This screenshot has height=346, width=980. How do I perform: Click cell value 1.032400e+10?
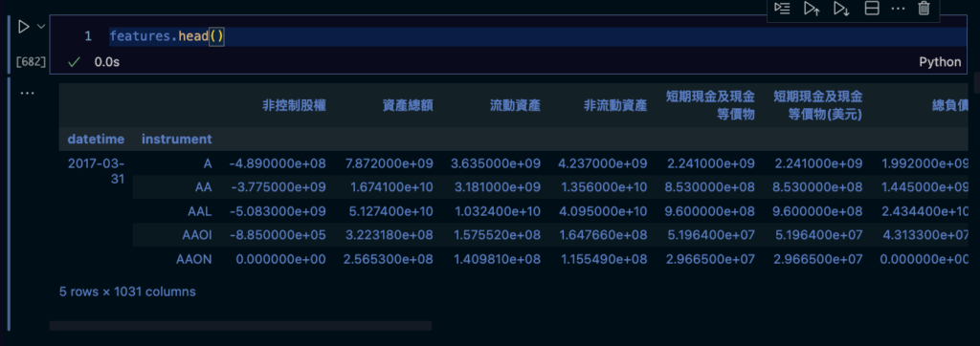pos(497,211)
